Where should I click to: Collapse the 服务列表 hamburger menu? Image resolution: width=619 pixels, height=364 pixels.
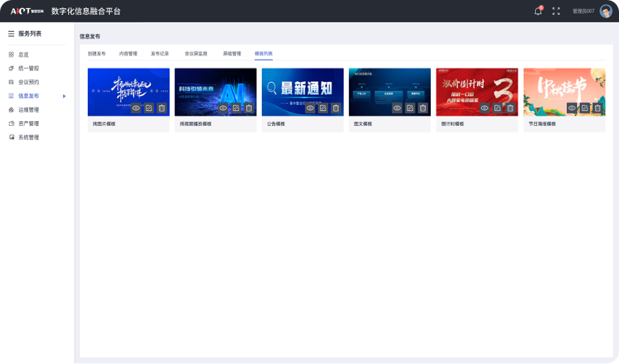click(11, 34)
